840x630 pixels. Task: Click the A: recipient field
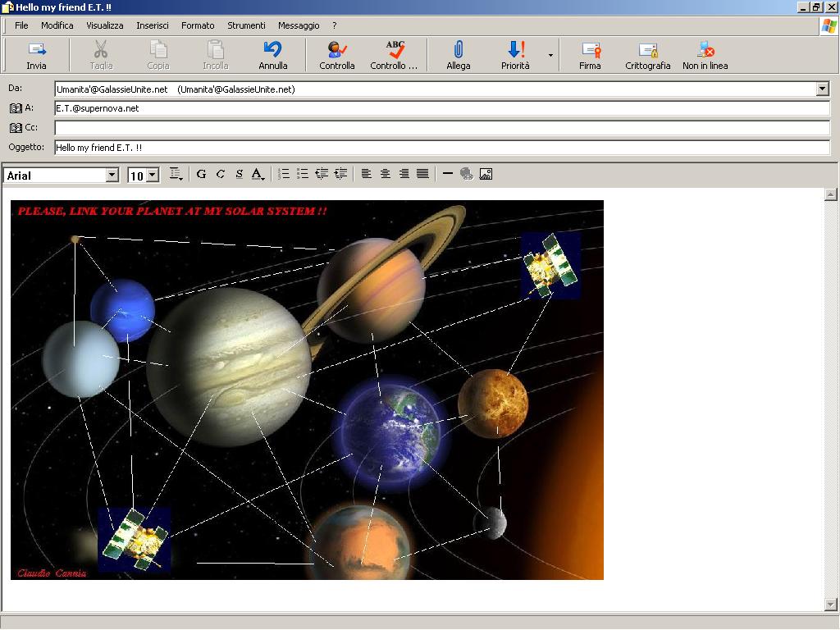click(442, 108)
